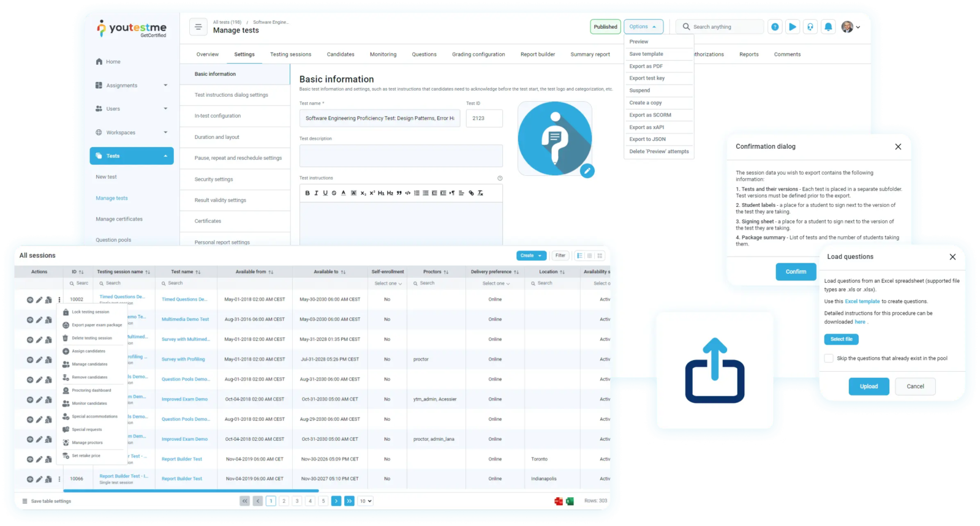The width and height of the screenshot is (980, 526).
Task: Click the Bold formatting icon in editor
Action: pos(307,193)
